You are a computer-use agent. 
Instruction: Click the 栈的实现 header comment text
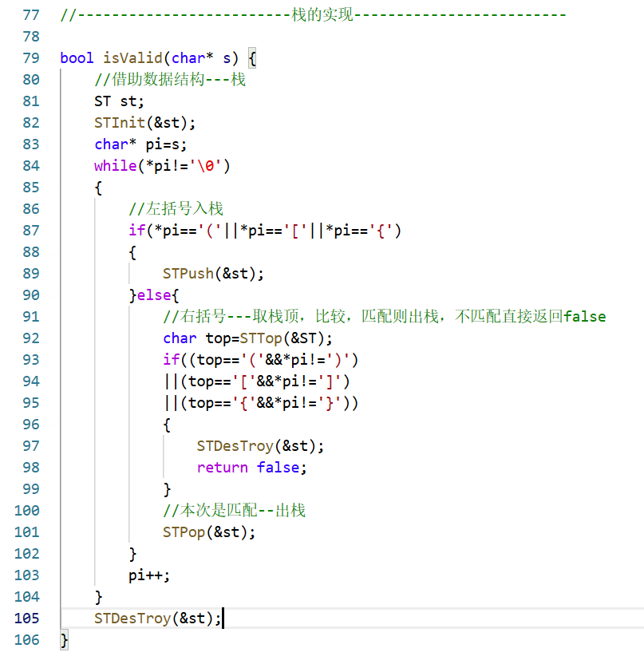click(322, 14)
